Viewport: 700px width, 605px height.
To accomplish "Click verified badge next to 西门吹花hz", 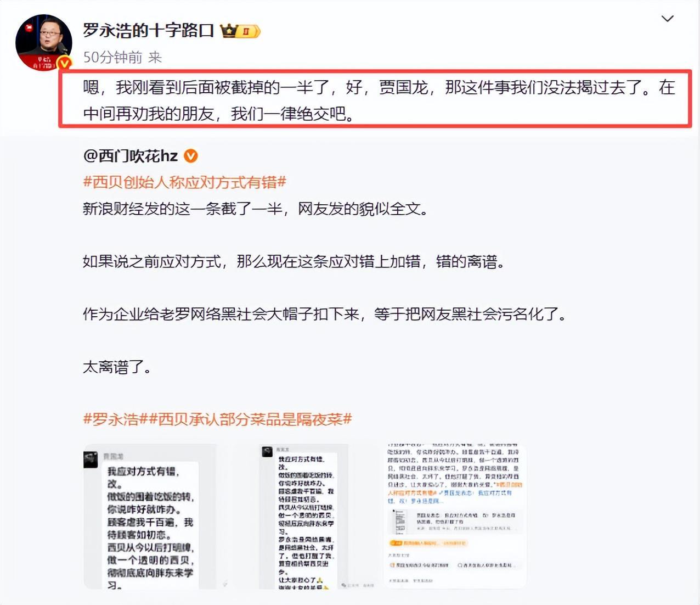I will coord(190,156).
